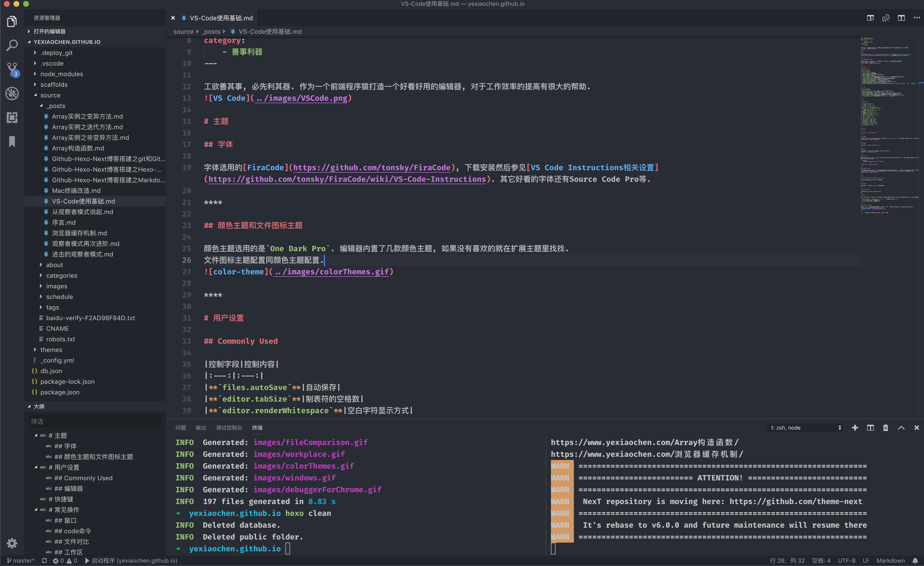Create a new terminal with plus icon
This screenshot has height=566, width=924.
coord(855,428)
